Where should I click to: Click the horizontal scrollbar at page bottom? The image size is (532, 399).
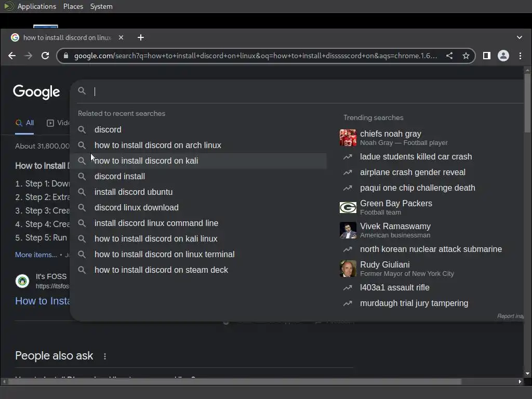(235, 382)
